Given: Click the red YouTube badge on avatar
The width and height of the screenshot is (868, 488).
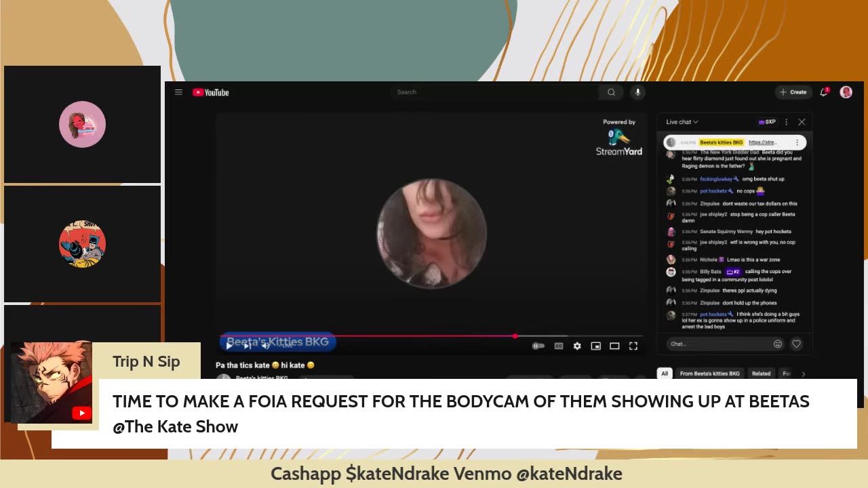Looking at the screenshot, I should pos(81,413).
